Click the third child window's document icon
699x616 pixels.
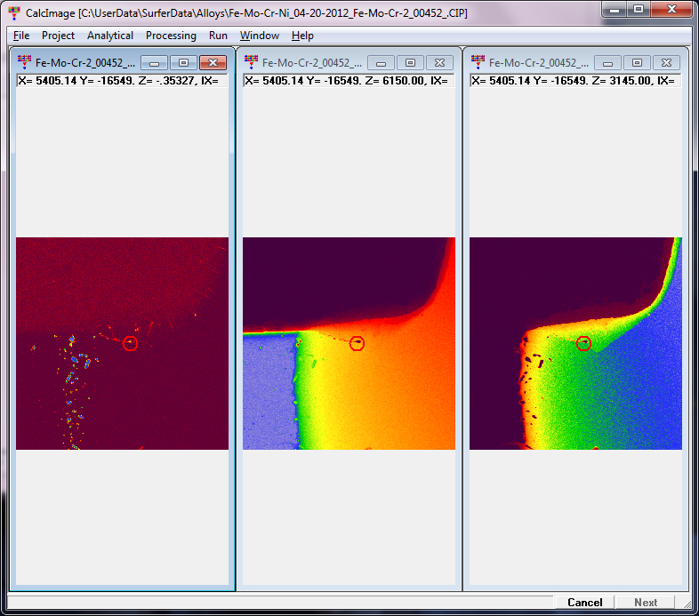pos(478,62)
